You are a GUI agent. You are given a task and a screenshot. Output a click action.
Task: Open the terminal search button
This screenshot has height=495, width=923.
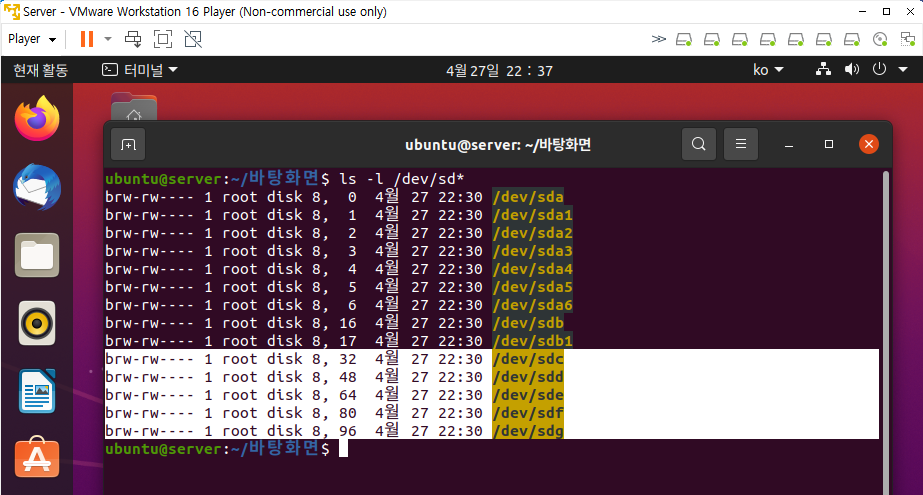(699, 144)
